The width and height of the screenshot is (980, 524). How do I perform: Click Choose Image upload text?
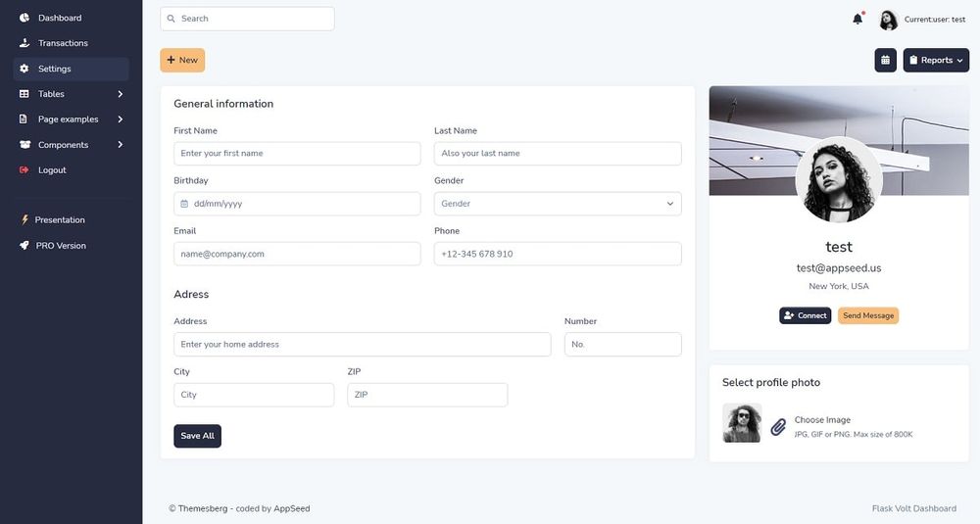[x=822, y=420]
